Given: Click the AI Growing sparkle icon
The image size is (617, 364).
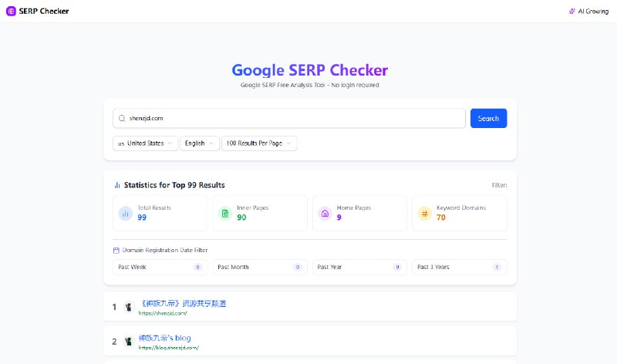Looking at the screenshot, I should 571,11.
